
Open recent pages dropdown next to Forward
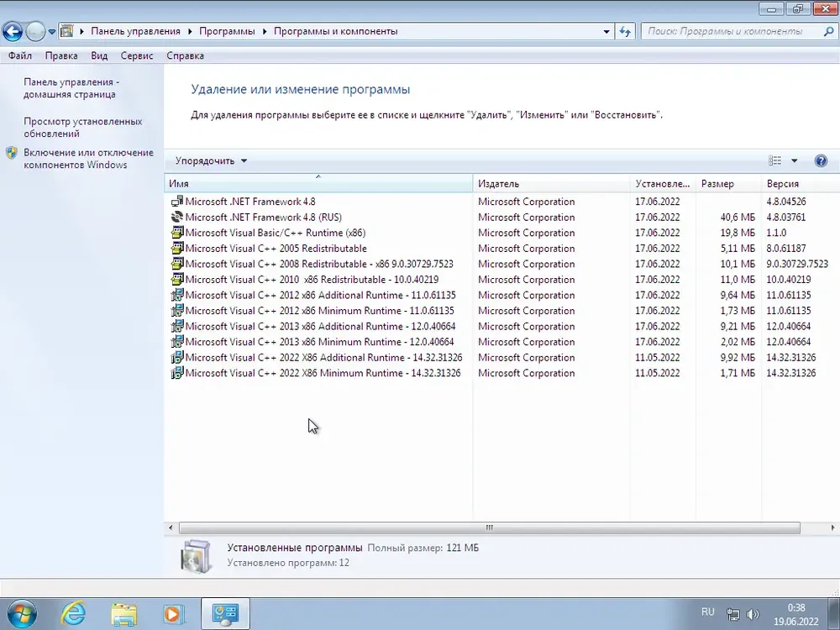pos(52,32)
